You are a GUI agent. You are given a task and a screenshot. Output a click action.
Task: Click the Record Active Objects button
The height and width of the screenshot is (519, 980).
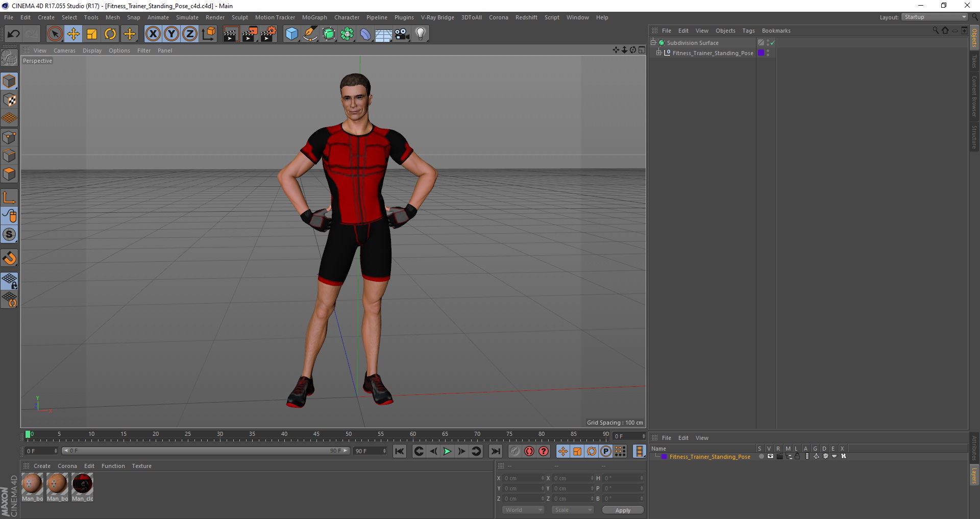click(x=515, y=451)
